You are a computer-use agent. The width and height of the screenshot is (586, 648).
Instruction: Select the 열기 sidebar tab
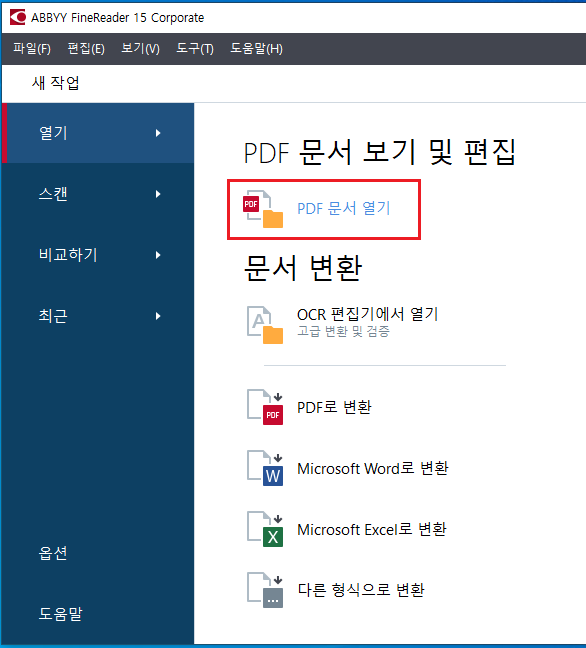coord(98,133)
